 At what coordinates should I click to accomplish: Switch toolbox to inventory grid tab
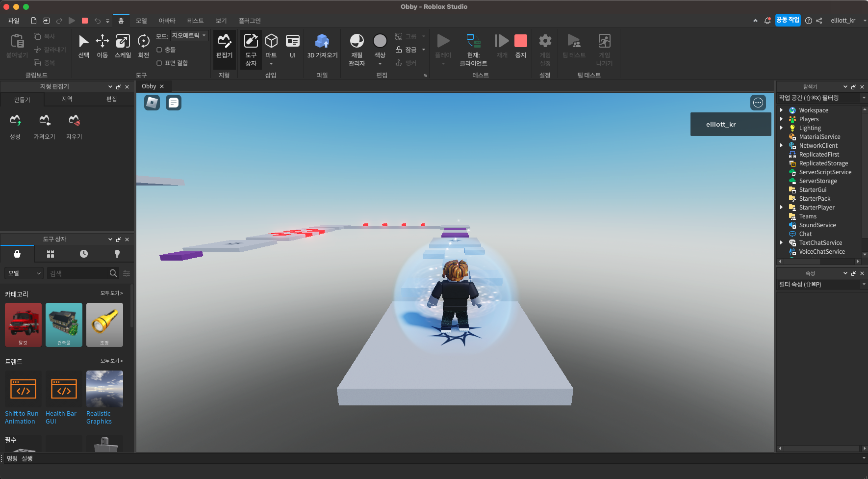pyautogui.click(x=51, y=254)
